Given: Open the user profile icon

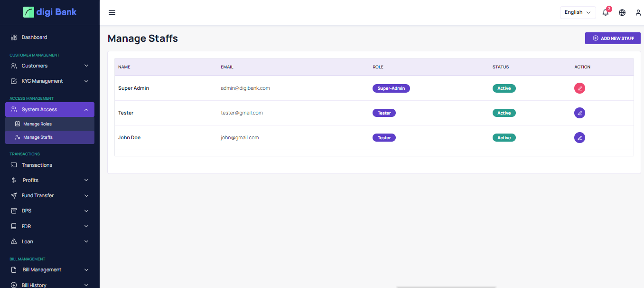Looking at the screenshot, I should (638, 12).
